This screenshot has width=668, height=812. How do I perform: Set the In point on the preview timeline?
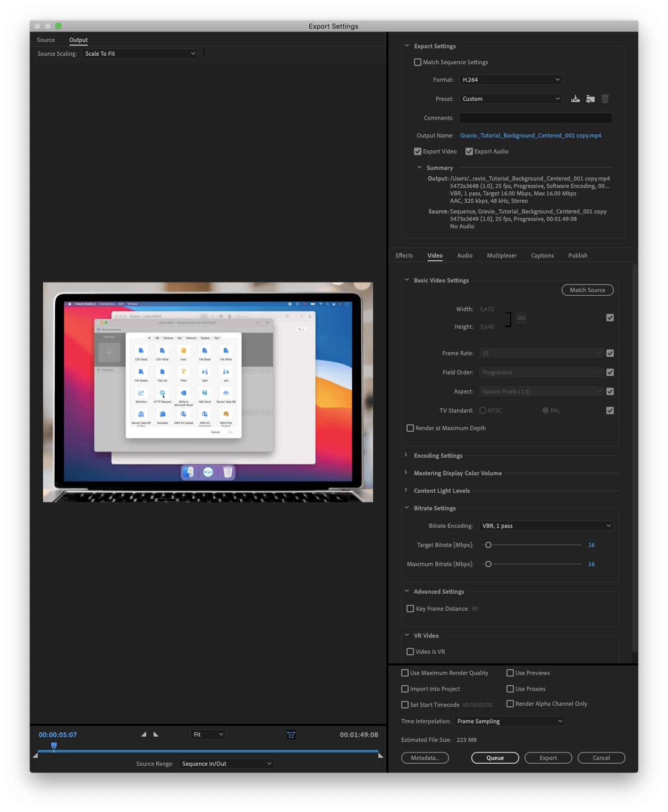(x=143, y=734)
